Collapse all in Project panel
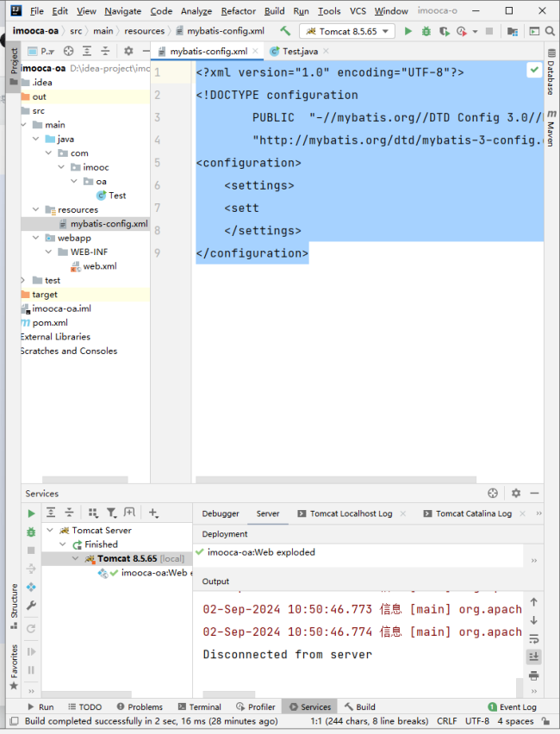This screenshot has height=734, width=560. 105,51
